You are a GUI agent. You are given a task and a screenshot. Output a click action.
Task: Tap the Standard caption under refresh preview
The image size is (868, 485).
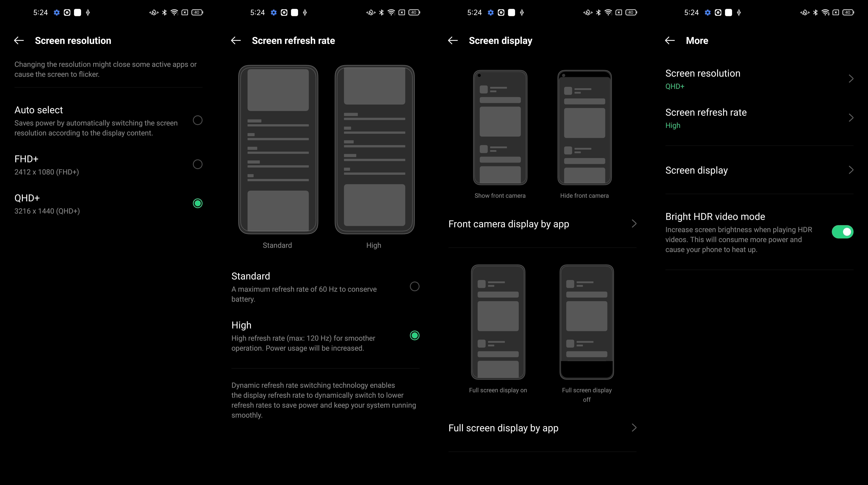277,245
